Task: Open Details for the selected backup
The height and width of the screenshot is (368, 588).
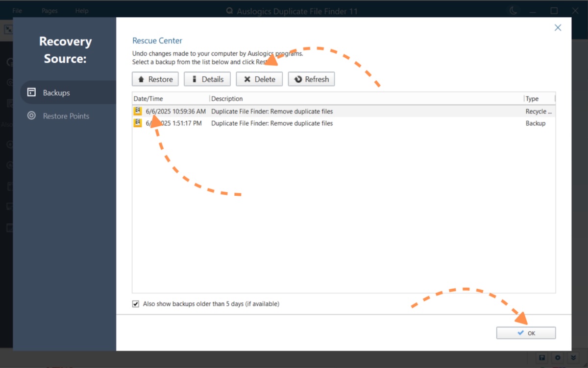Action: (x=207, y=79)
